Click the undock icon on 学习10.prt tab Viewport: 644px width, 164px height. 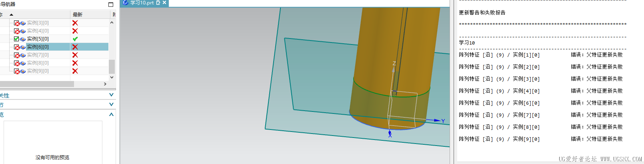click(158, 3)
